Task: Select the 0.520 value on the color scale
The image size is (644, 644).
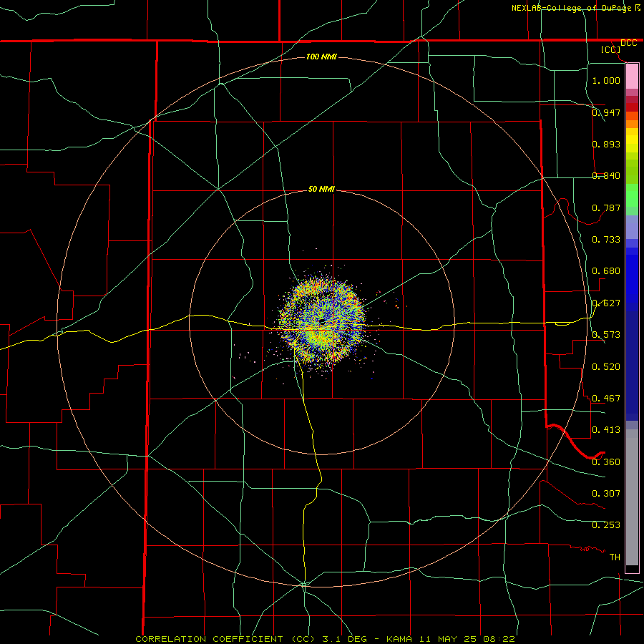Action: point(606,366)
